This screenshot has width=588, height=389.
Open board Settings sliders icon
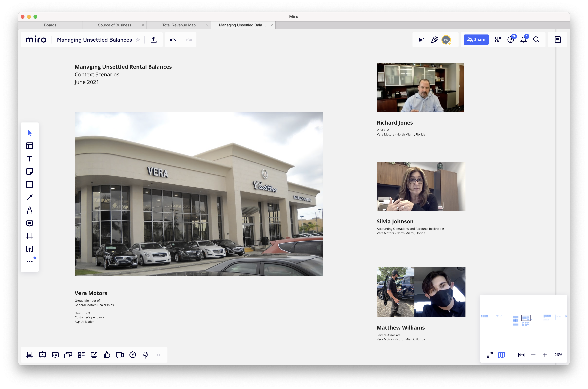(x=498, y=40)
